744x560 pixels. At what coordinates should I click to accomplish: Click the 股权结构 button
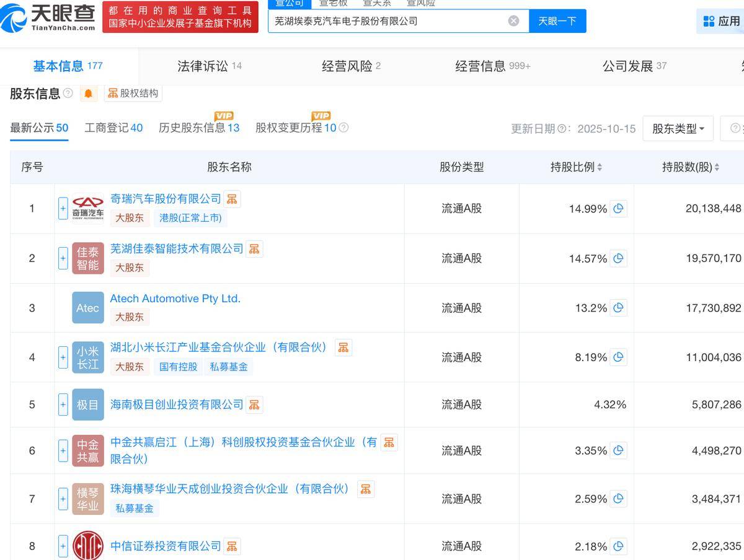[x=133, y=94]
